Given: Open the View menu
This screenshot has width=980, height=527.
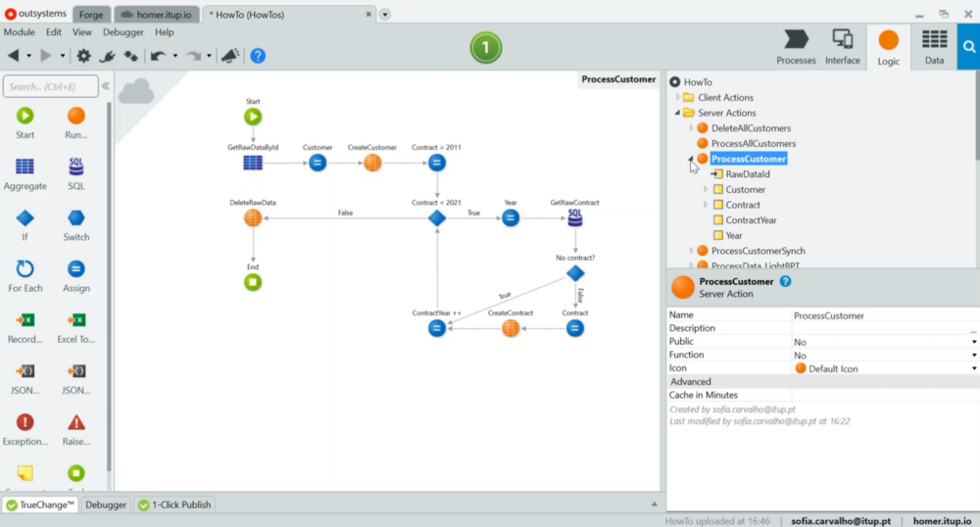Looking at the screenshot, I should point(82,32).
